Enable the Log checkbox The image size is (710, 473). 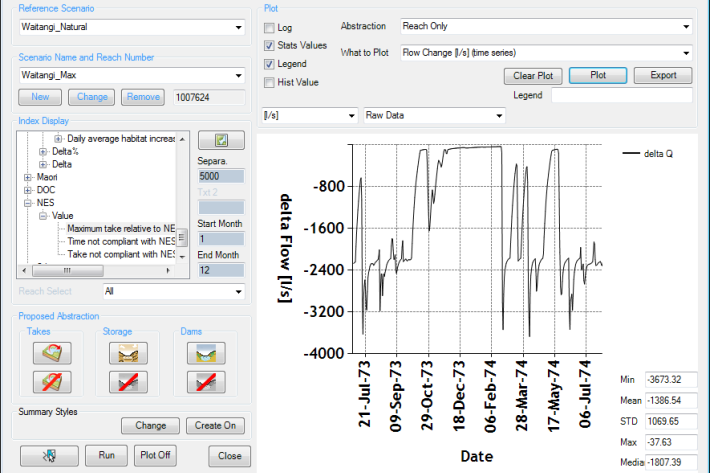pos(269,28)
